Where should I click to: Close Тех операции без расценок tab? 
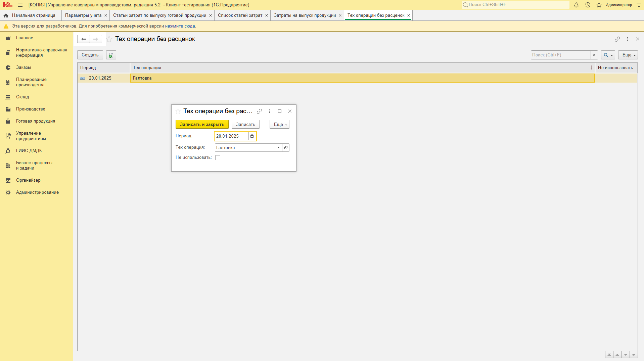click(x=409, y=16)
